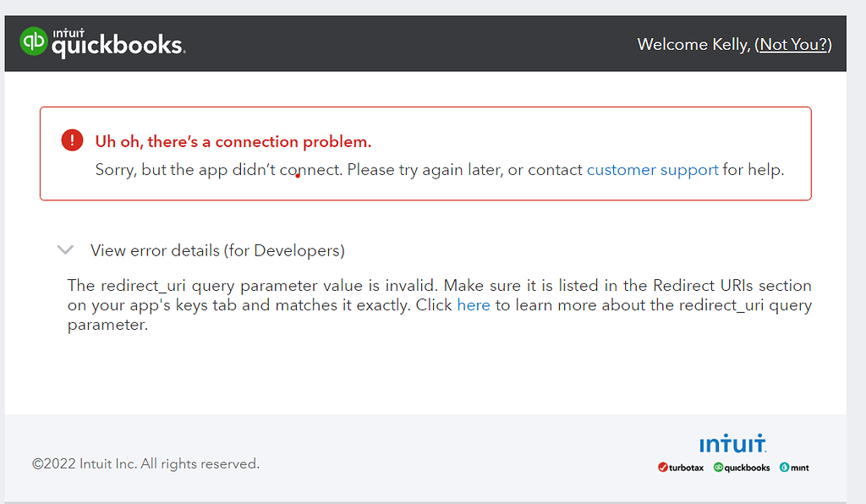866x504 pixels.
Task: Click the Intuit logo in footer
Action: (x=733, y=443)
